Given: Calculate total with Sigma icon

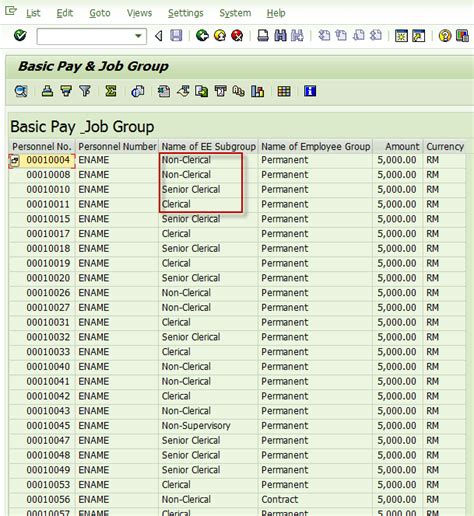Looking at the screenshot, I should pos(111,91).
